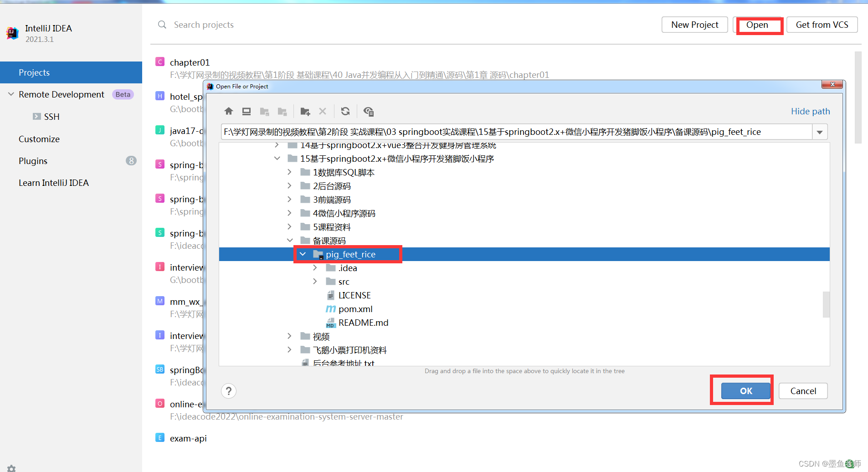Expand the 5课程资料 folder
The width and height of the screenshot is (868, 472).
(289, 227)
